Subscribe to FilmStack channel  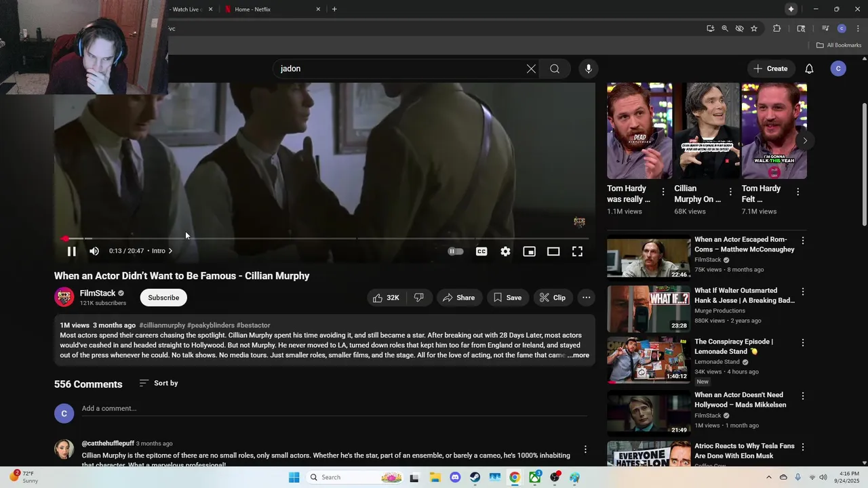click(163, 298)
